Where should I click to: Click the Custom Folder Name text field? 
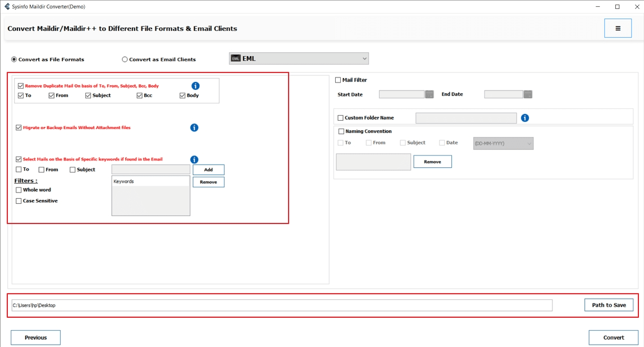point(466,118)
